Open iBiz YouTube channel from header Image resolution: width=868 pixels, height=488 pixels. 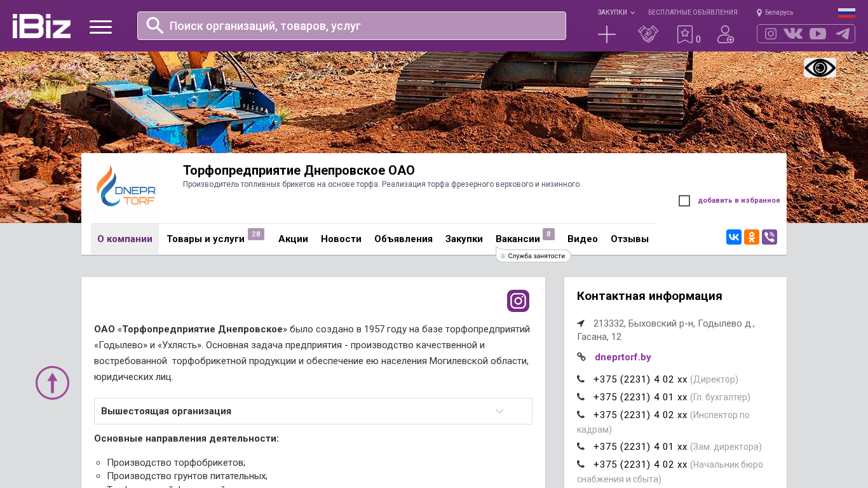818,34
